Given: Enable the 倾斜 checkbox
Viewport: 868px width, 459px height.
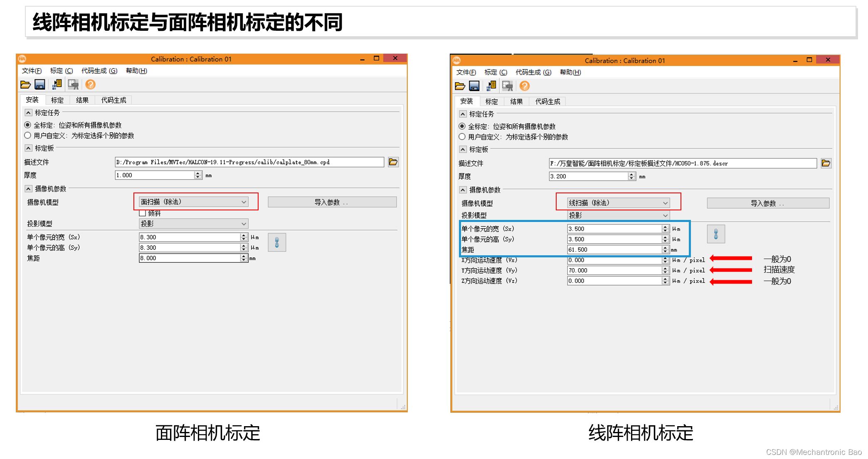Looking at the screenshot, I should 142,213.
